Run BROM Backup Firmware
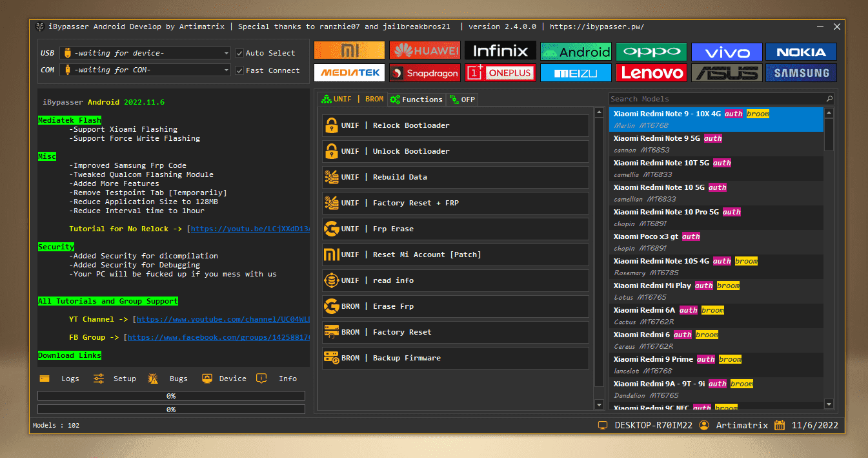The width and height of the screenshot is (868, 458). click(455, 358)
